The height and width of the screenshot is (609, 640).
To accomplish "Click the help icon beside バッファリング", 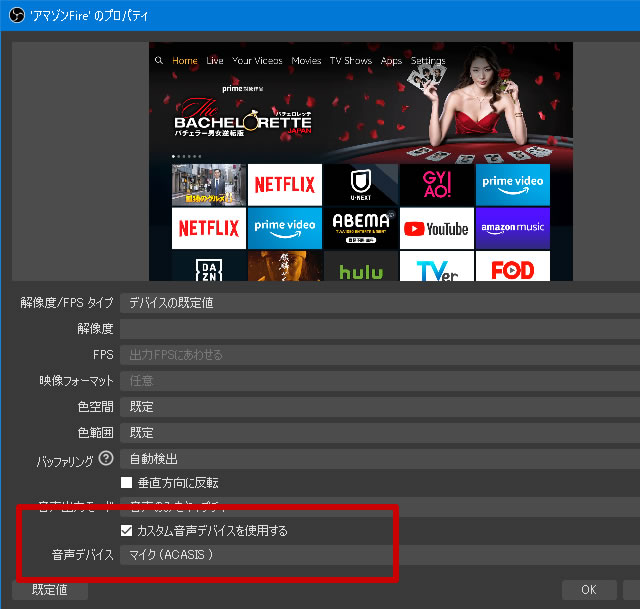I will (104, 459).
